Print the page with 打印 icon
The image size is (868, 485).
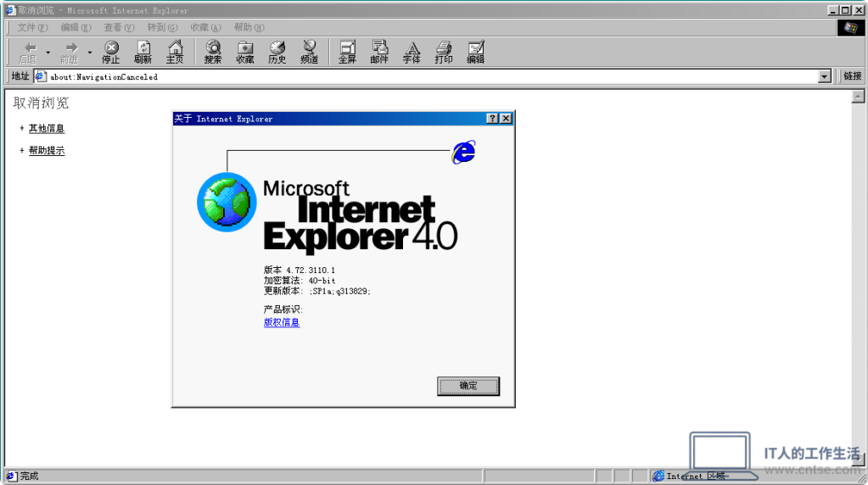click(444, 53)
